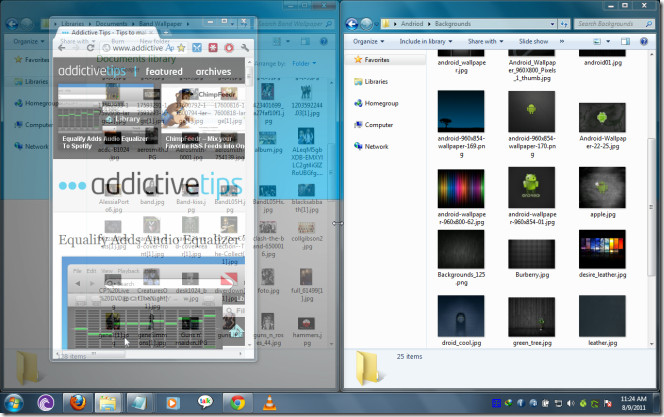
Task: Open VLC media player from taskbar
Action: [269, 403]
